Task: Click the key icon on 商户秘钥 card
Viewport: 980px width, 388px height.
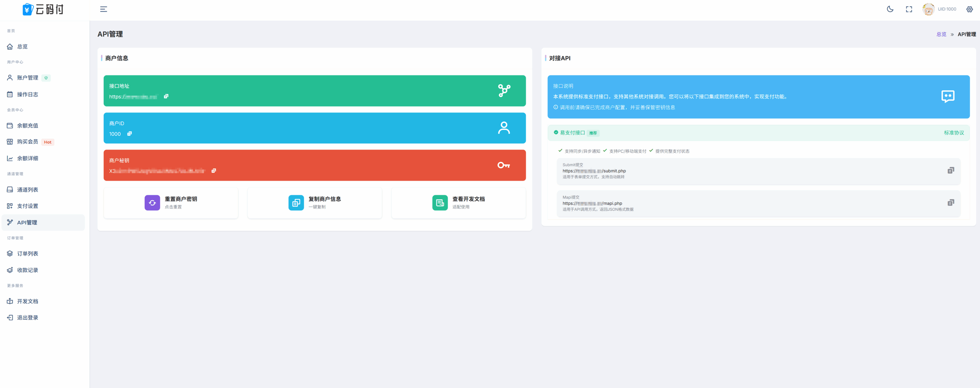Action: [x=504, y=165]
